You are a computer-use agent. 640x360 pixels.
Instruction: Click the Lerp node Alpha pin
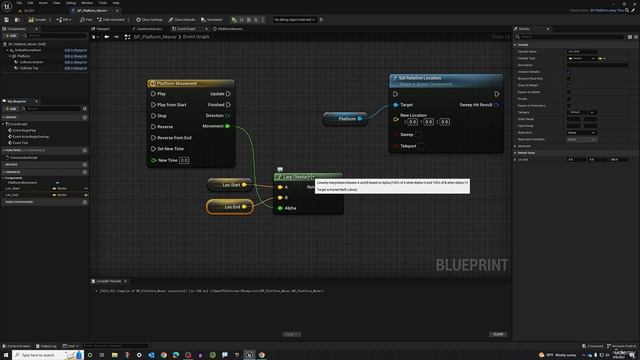(x=280, y=208)
